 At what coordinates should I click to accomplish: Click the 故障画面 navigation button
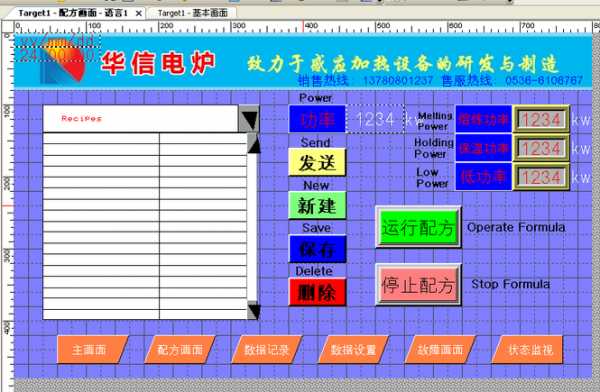coord(440,350)
